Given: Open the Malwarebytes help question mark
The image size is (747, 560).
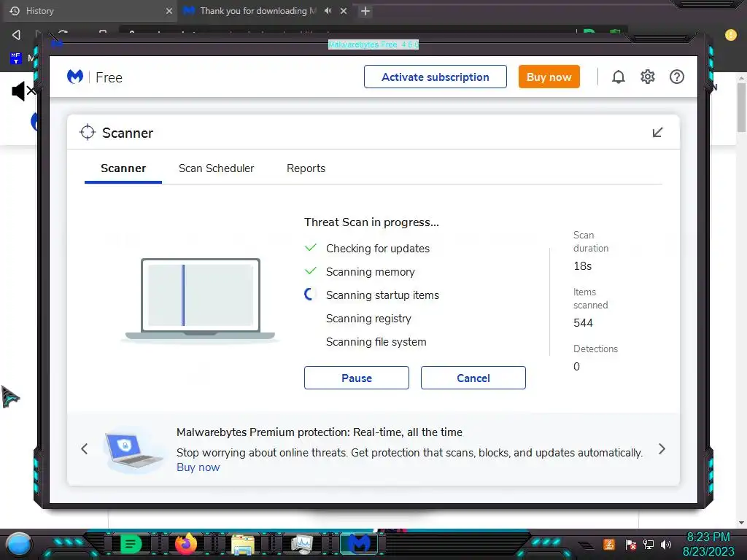Looking at the screenshot, I should click(676, 77).
